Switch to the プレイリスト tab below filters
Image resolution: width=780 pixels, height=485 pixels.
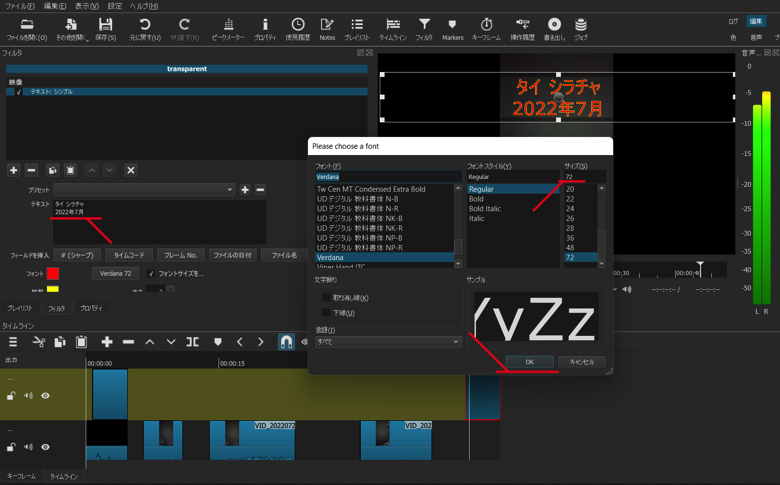pyautogui.click(x=20, y=308)
